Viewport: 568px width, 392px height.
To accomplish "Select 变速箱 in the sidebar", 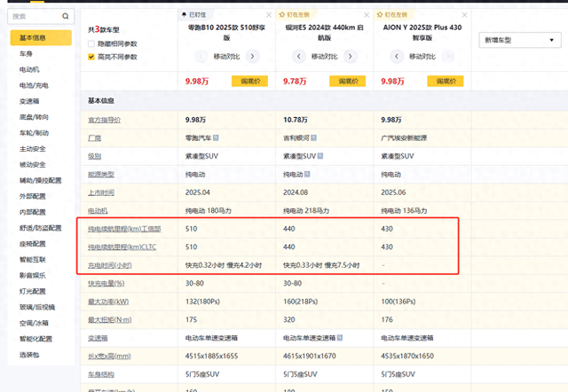I will click(29, 101).
